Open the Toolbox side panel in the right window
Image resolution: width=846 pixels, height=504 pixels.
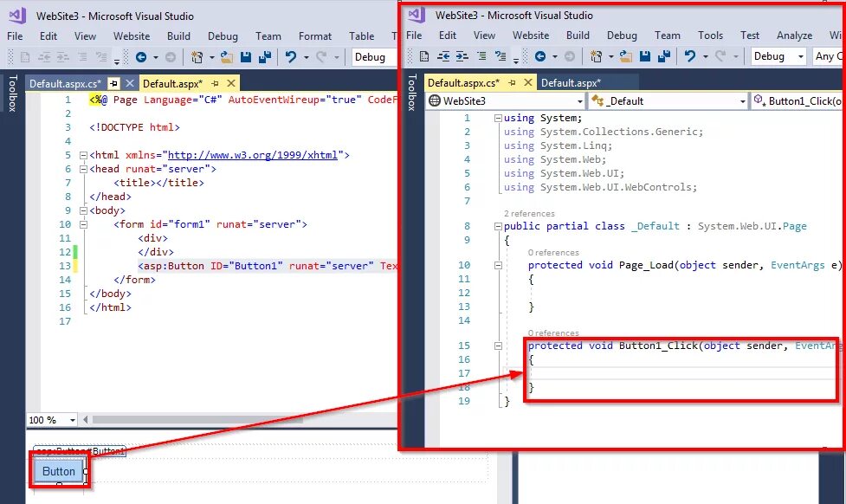pyautogui.click(x=411, y=93)
